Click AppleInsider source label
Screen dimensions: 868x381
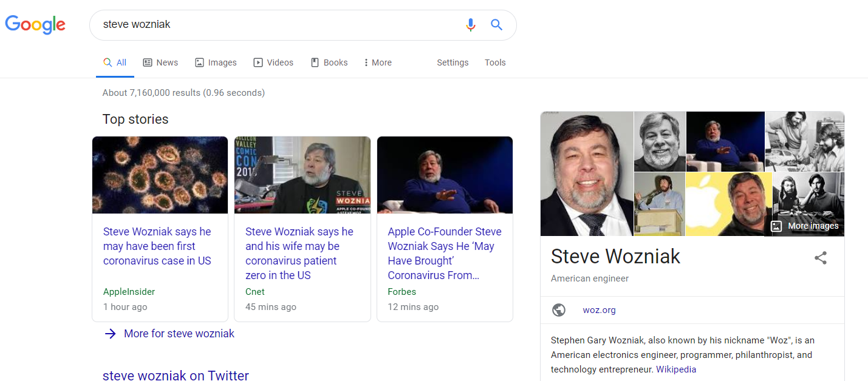[x=129, y=292]
